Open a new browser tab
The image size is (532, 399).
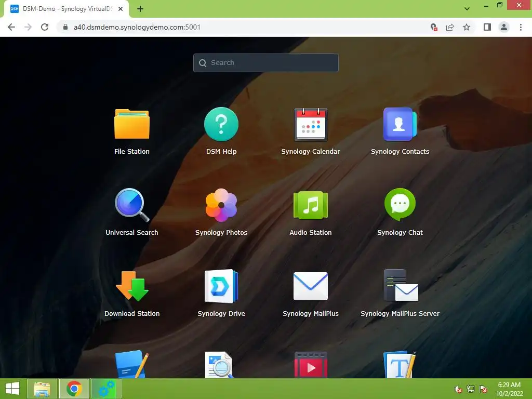140,9
